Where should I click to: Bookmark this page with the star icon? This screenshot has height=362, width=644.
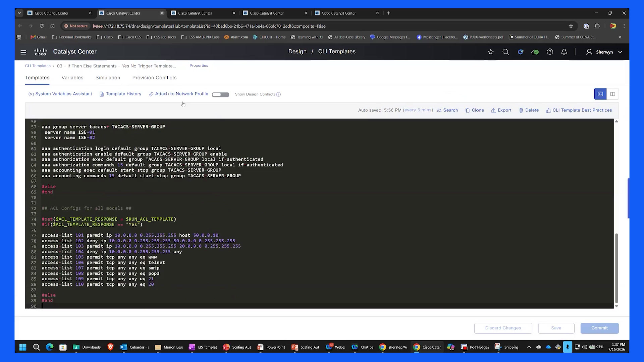click(571, 26)
